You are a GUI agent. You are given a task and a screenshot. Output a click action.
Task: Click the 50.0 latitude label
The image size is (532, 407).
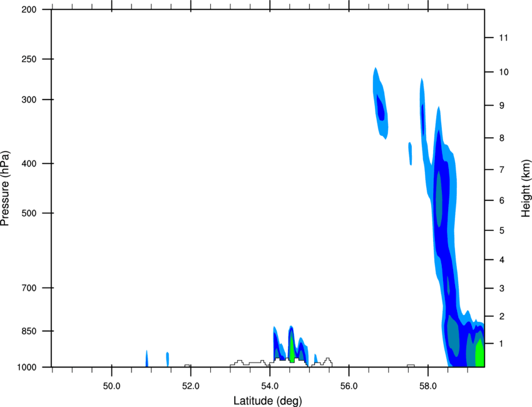(111, 386)
